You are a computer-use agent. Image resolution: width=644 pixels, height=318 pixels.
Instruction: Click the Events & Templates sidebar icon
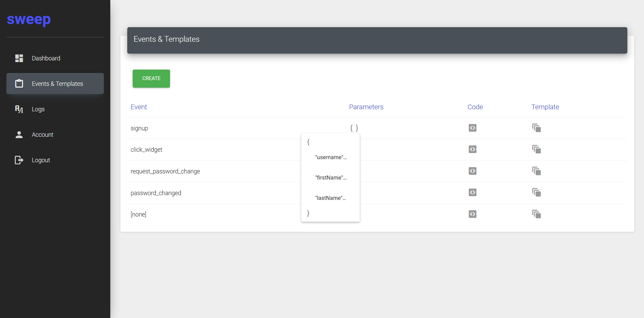(x=19, y=83)
